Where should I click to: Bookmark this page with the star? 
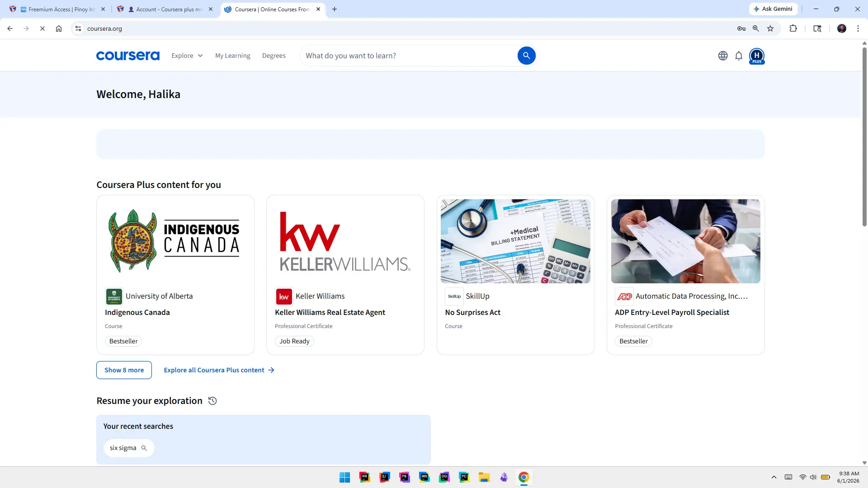coord(770,28)
